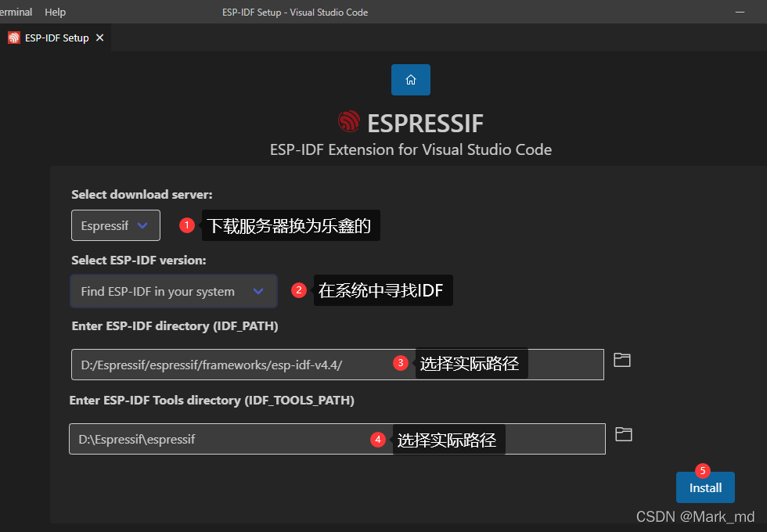
Task: Click the 'Select ESP-IDF version:' label
Action: [x=139, y=260]
